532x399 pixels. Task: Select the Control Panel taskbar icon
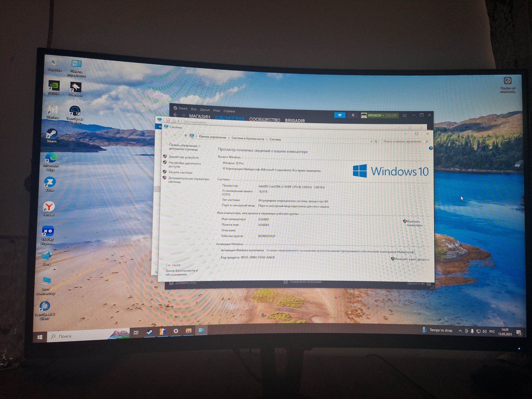201,330
